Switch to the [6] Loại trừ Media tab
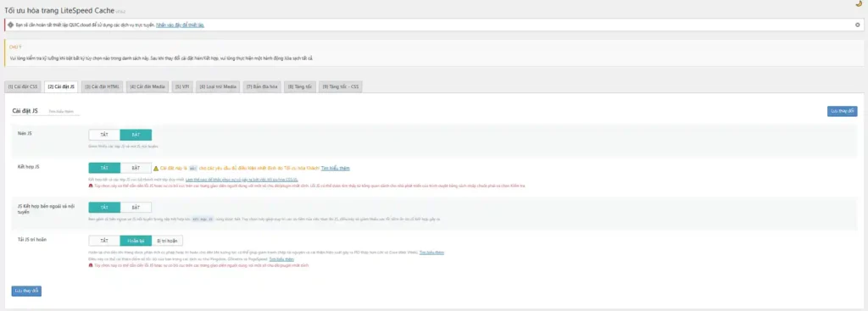 point(218,87)
